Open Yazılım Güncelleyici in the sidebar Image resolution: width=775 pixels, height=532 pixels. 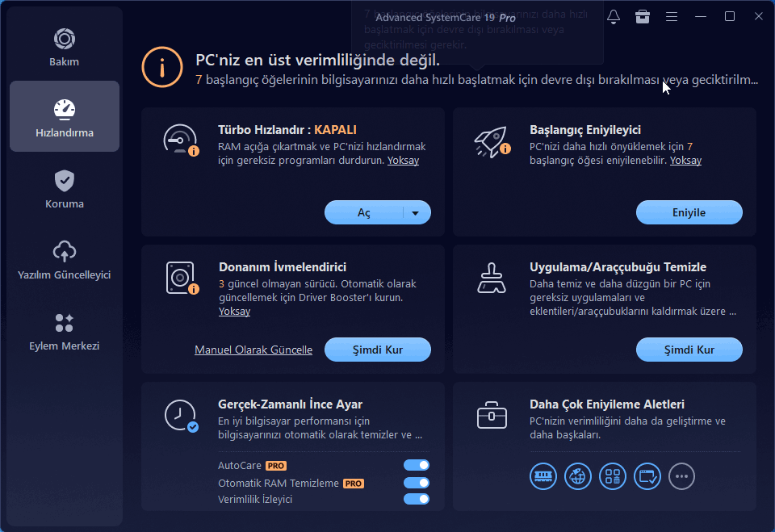tap(65, 261)
